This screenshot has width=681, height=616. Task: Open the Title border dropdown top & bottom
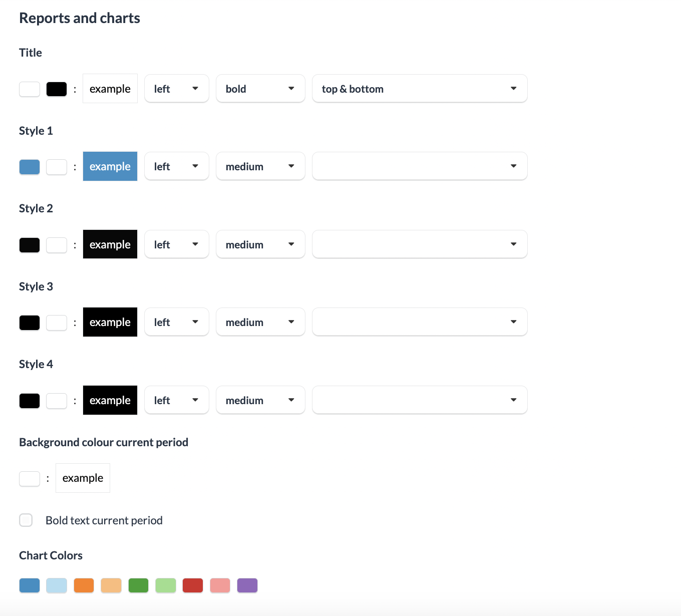[420, 89]
